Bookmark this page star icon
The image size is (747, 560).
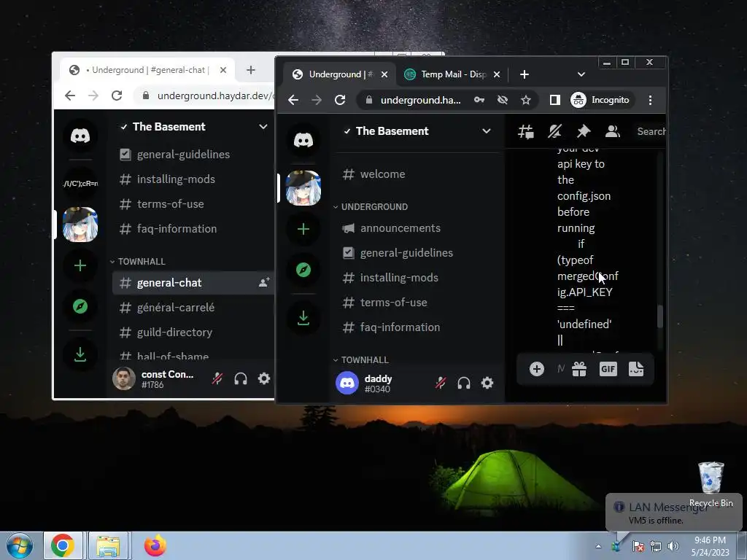(525, 100)
